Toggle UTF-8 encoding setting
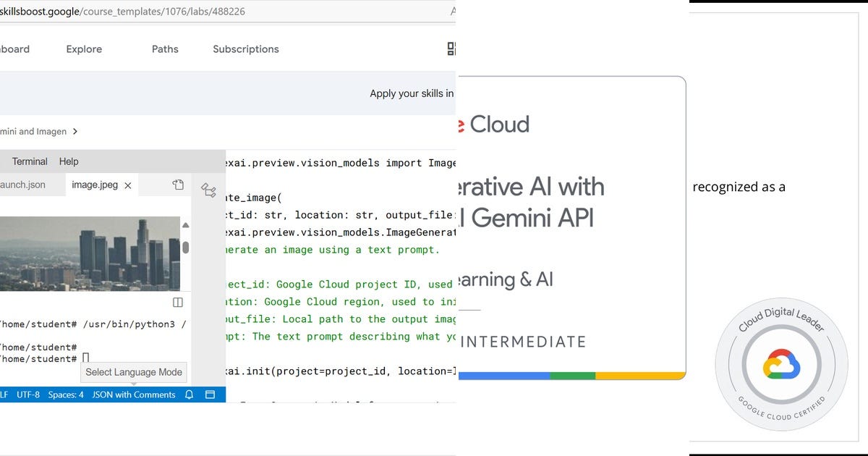Viewport: 868px width, 456px height. tap(29, 394)
